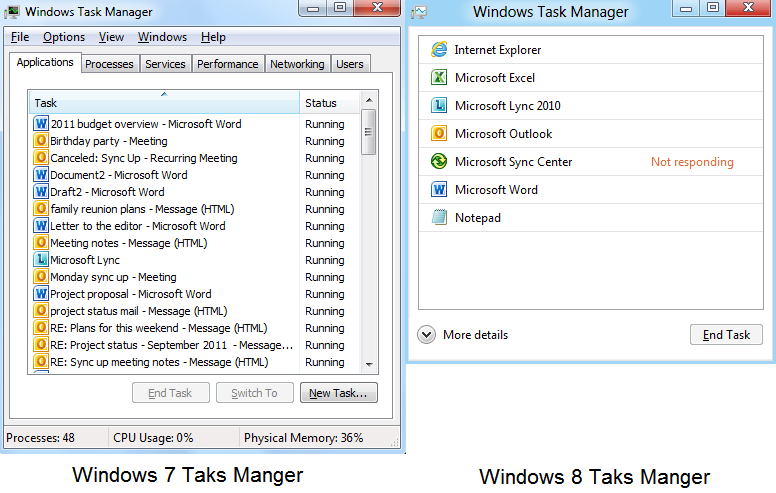Select the Microsoft Sync Center Not responding status
The width and height of the screenshot is (776, 493).
coord(692,162)
